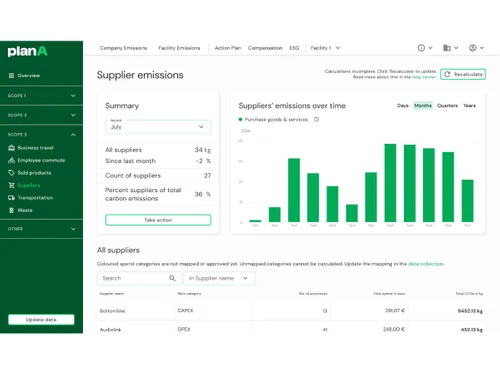Click the info icon beside Purchase goods & services
Screen dimensions: 500x375
[316, 119]
